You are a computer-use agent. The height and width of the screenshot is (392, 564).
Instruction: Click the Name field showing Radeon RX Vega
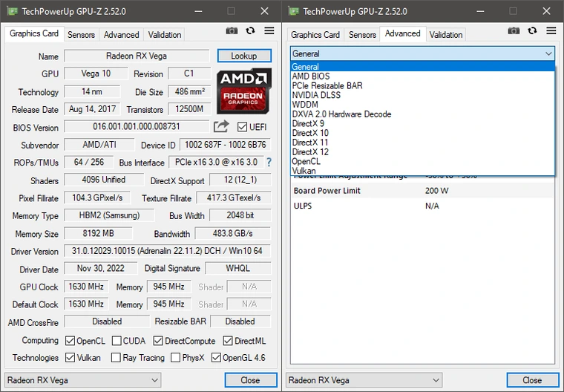[137, 56]
